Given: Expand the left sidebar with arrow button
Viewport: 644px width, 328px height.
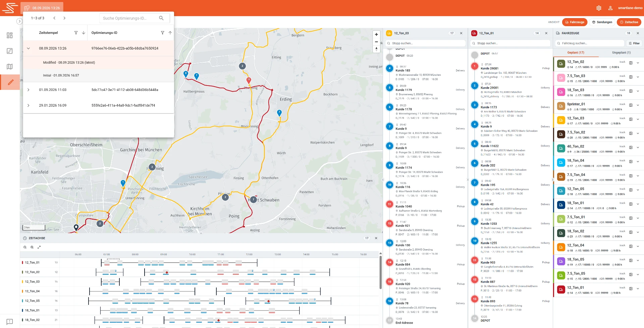Looking at the screenshot, I should [19, 21].
